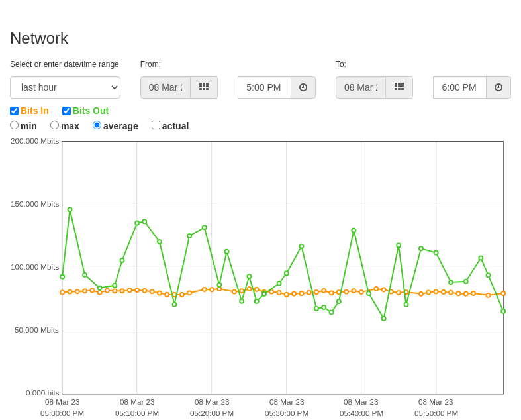This screenshot has width=521, height=420.
Task: Click the 6:00 PM time input
Action: pyautogui.click(x=460, y=87)
